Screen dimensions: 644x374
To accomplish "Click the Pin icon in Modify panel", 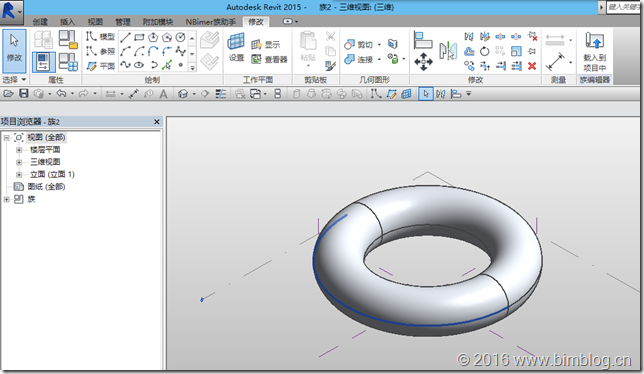I will pyautogui.click(x=532, y=51).
